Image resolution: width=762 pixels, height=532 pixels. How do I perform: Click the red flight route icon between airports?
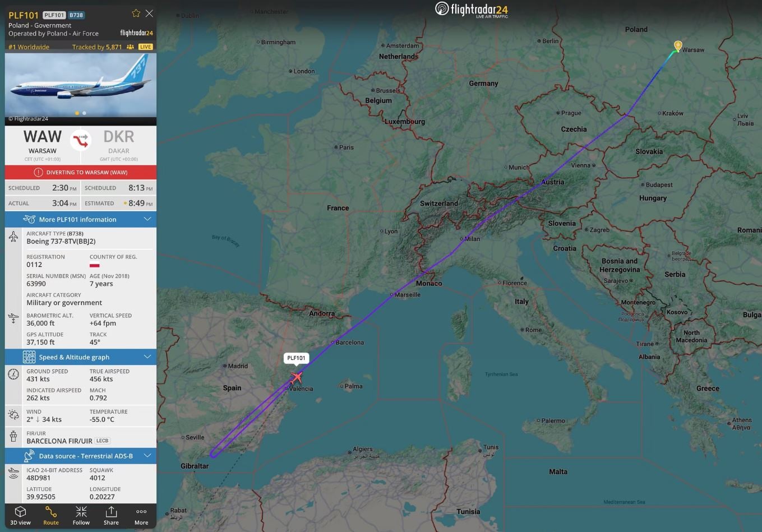click(x=81, y=140)
